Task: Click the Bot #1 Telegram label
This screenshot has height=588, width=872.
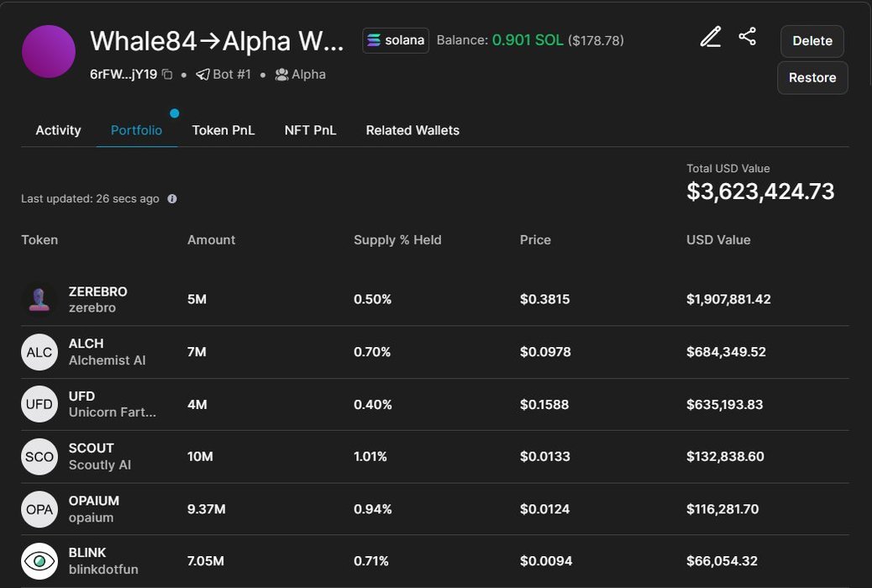Action: [x=223, y=75]
